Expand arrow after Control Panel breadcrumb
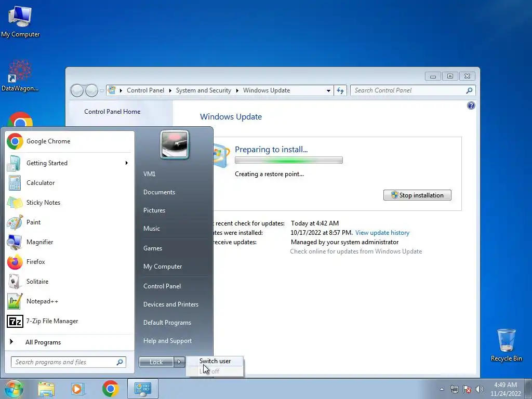The image size is (532, 399). [170, 90]
